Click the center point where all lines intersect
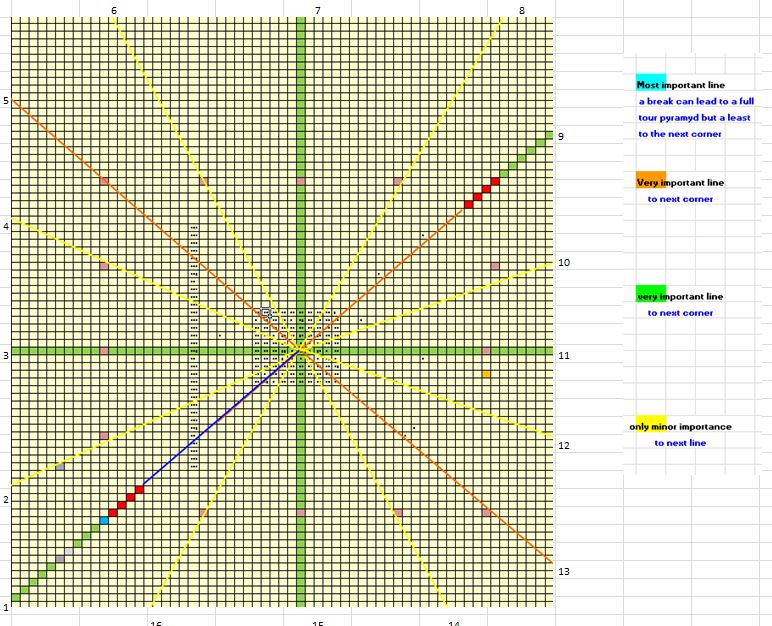772x626 pixels. click(300, 350)
